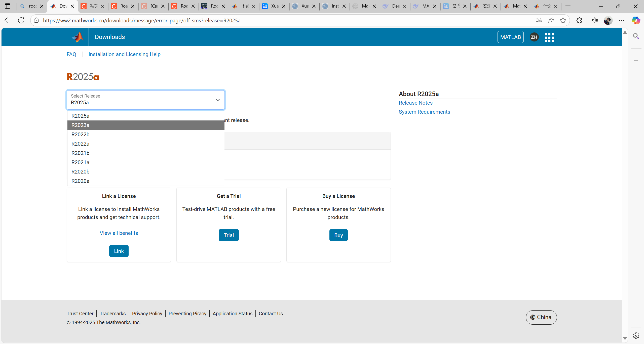644x344 pixels.
Task: Open the apps grid menu icon
Action: pos(549,37)
